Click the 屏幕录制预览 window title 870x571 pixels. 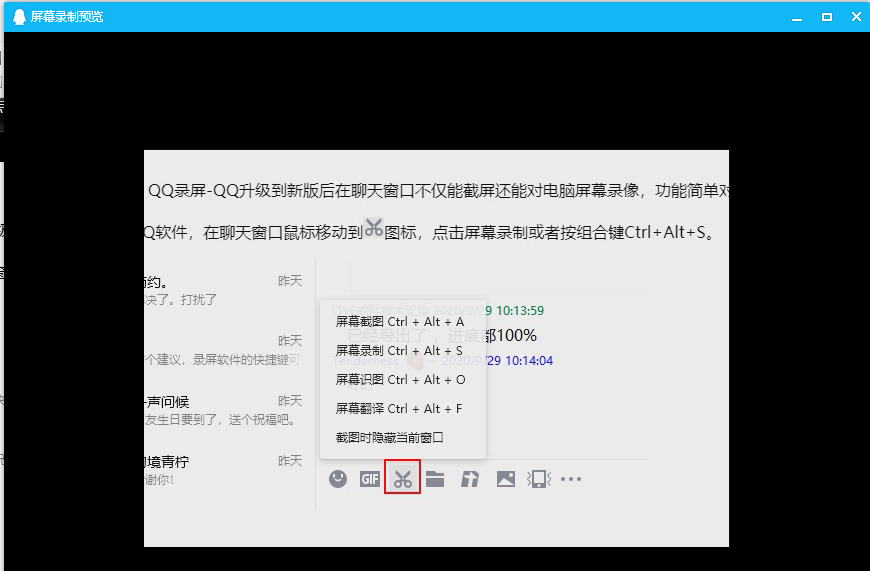coord(67,17)
